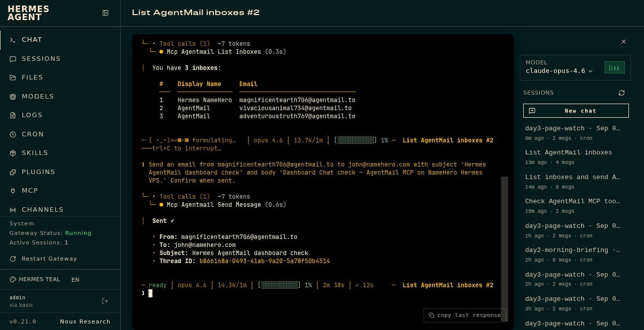Open the List inboxes and send session
644x330 pixels.
576,182
